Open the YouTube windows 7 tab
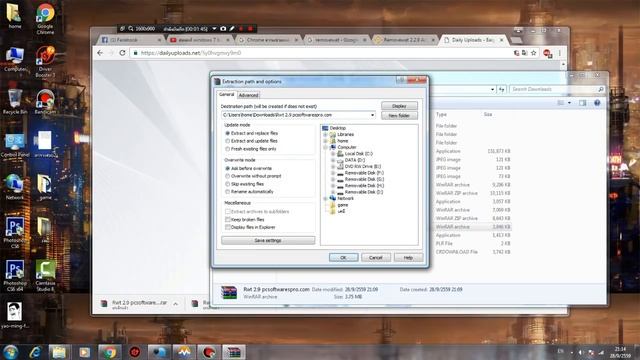 (200, 40)
